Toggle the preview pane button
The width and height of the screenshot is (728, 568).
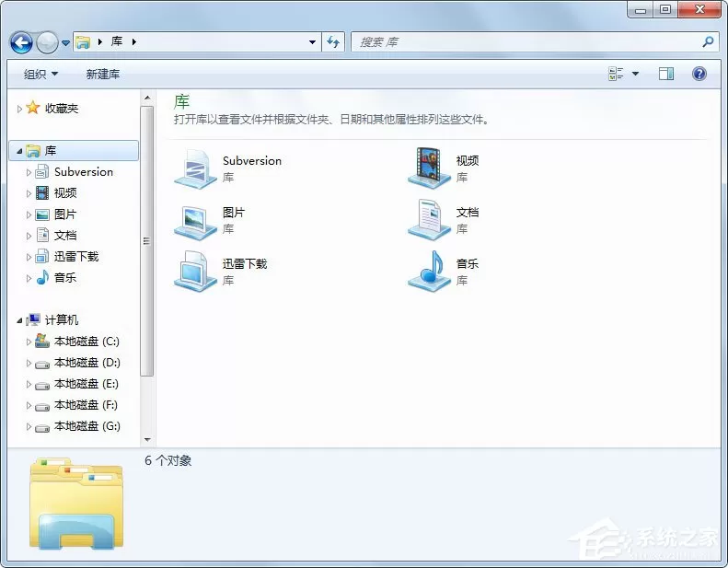pyautogui.click(x=665, y=74)
